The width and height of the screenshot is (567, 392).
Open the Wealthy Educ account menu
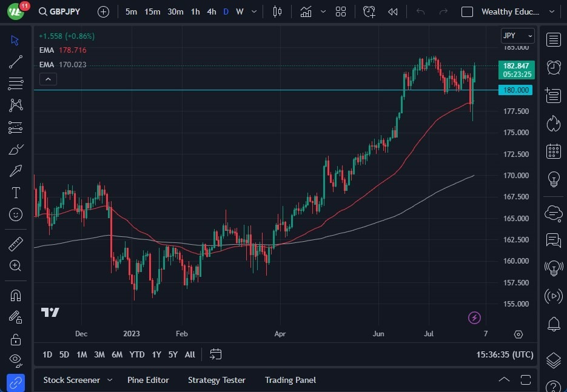pyautogui.click(x=512, y=11)
